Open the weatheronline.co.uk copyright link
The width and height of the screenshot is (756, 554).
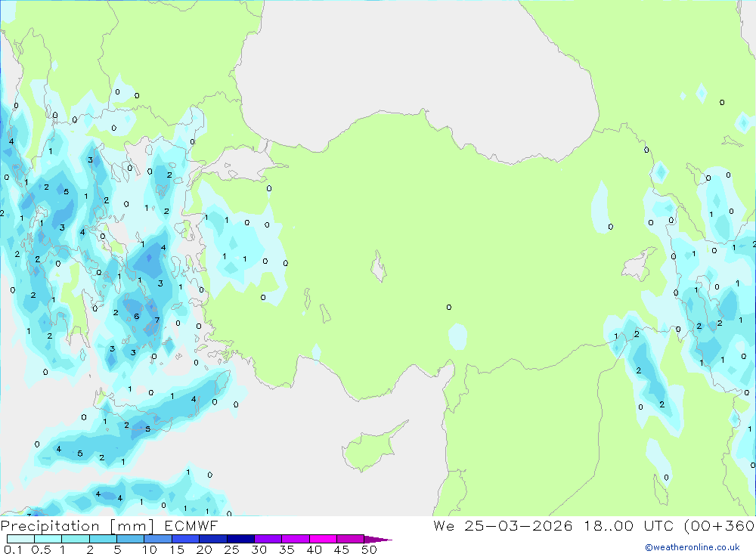tap(692, 546)
